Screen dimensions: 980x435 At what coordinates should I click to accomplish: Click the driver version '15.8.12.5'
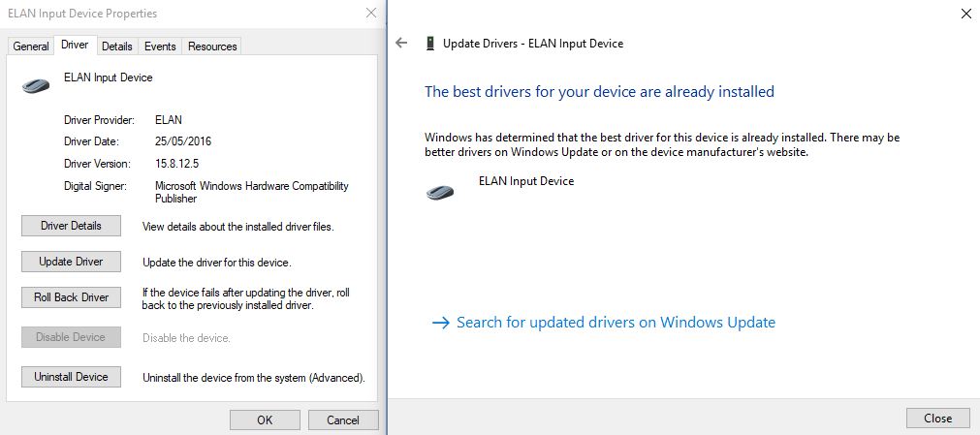177,164
